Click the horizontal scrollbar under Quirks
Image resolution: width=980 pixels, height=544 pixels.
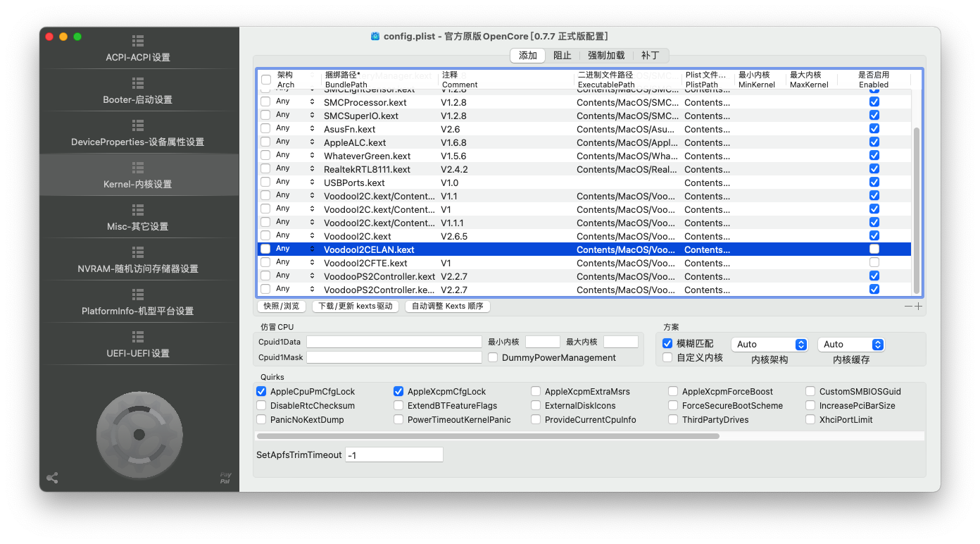[x=488, y=436]
